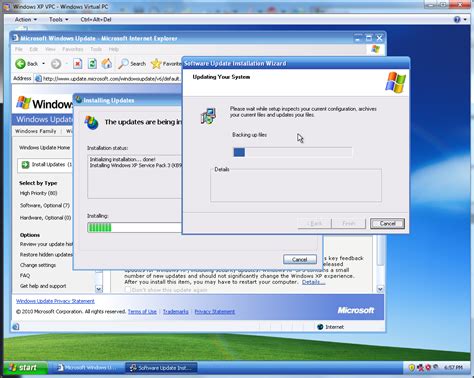Image resolution: width=474 pixels, height=378 pixels.
Task: Open the Details link in update description
Action: tap(313, 282)
